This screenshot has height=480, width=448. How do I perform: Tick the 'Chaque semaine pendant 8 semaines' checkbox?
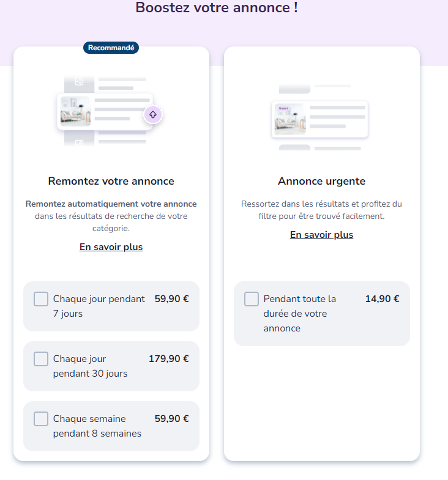coord(41,419)
